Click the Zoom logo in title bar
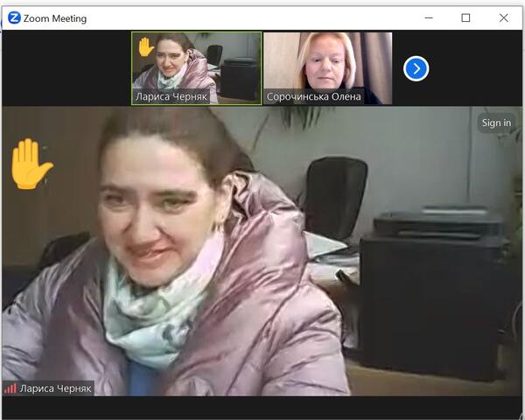Screen dimensions: 525x420 click(14, 17)
